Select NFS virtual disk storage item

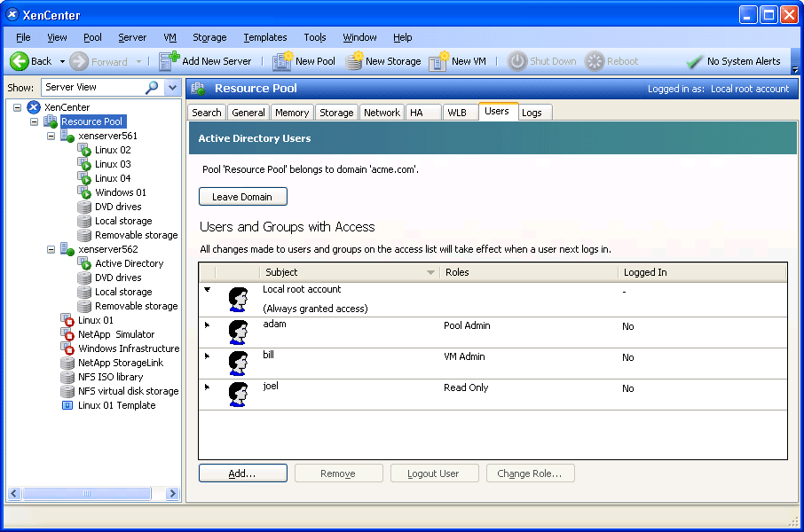click(x=128, y=391)
